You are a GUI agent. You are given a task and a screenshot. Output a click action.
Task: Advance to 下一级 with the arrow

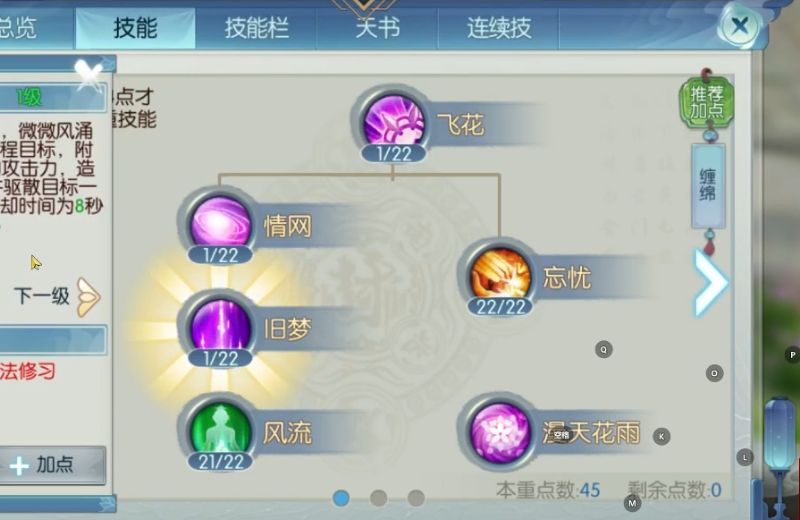coord(88,297)
